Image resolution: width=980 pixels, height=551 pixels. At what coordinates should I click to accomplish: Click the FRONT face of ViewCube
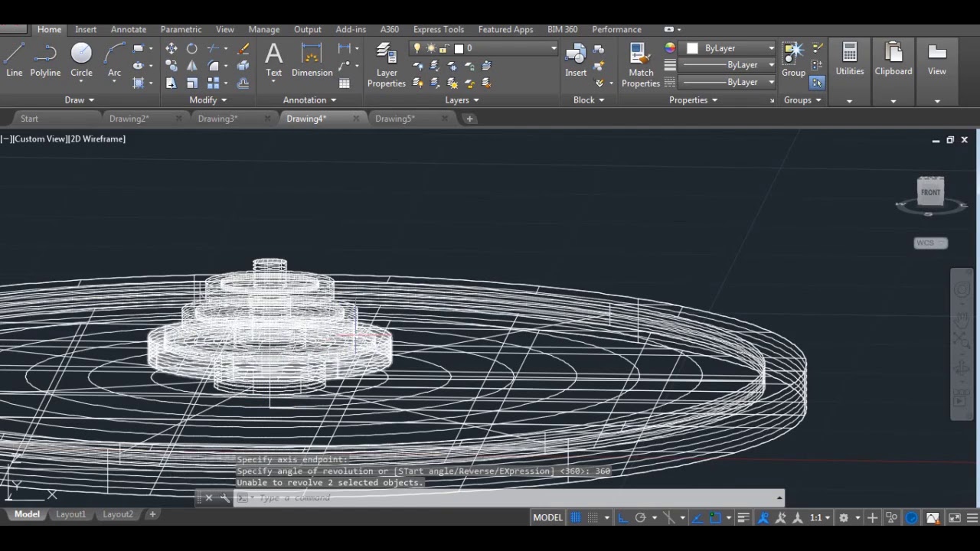930,192
